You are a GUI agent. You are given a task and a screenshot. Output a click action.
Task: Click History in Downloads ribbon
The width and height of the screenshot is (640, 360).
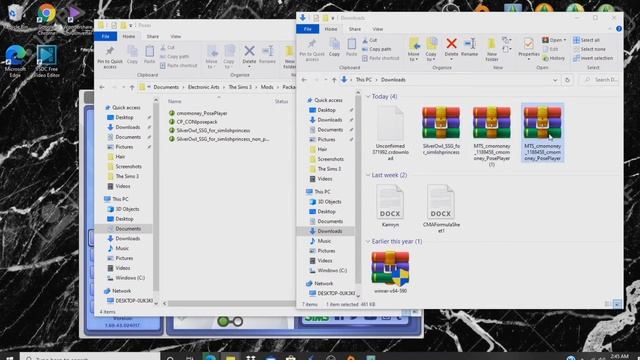tap(553, 58)
